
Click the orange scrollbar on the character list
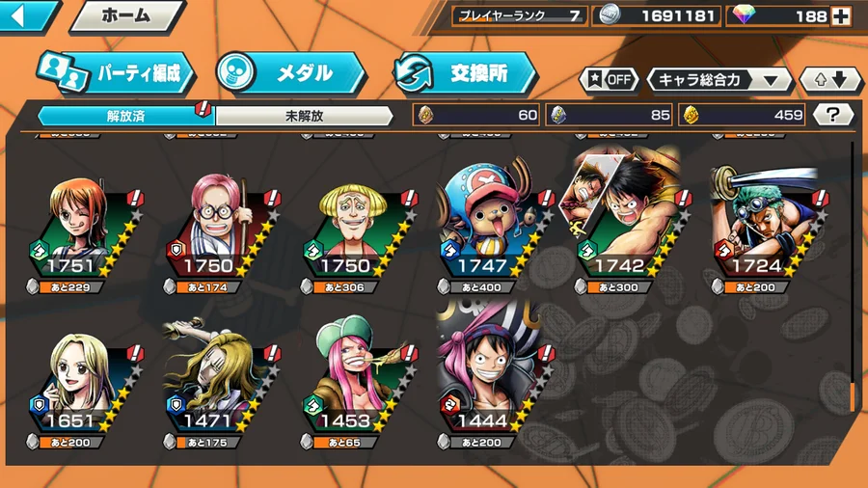854,396
